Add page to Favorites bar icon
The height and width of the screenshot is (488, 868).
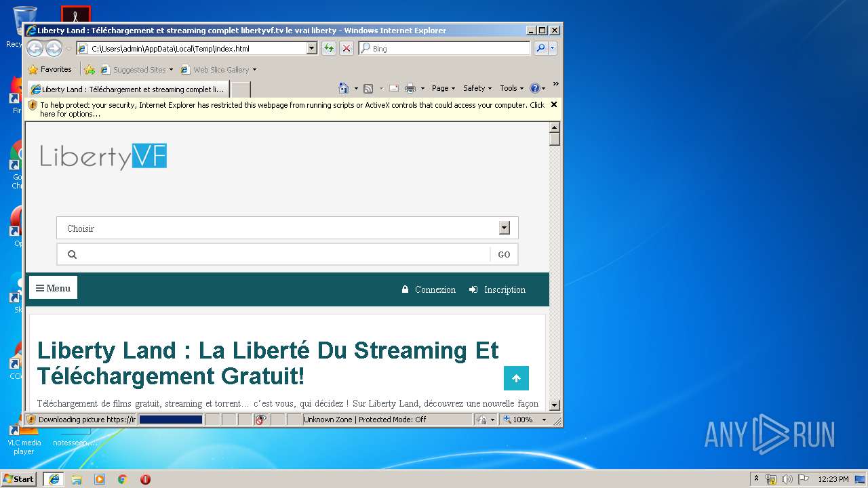tap(90, 69)
